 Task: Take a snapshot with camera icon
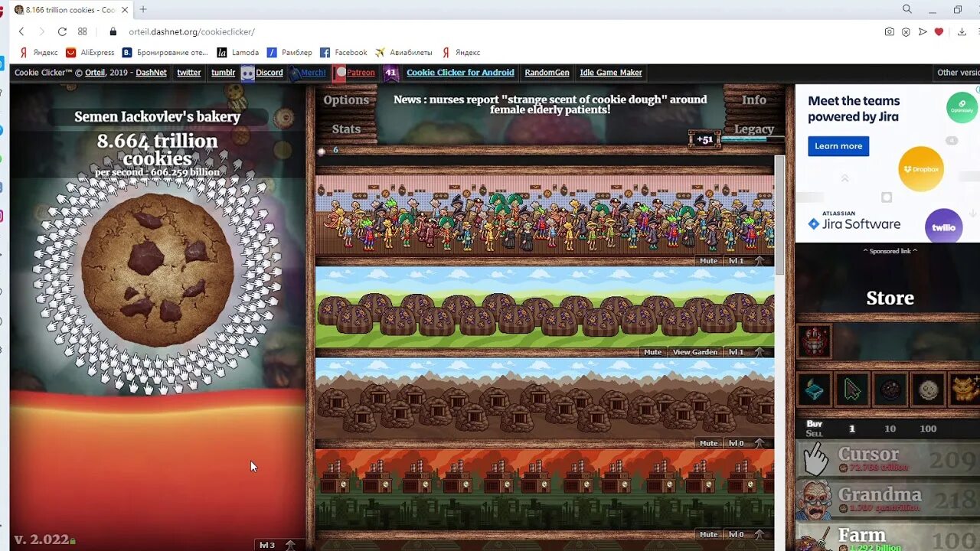tap(889, 32)
